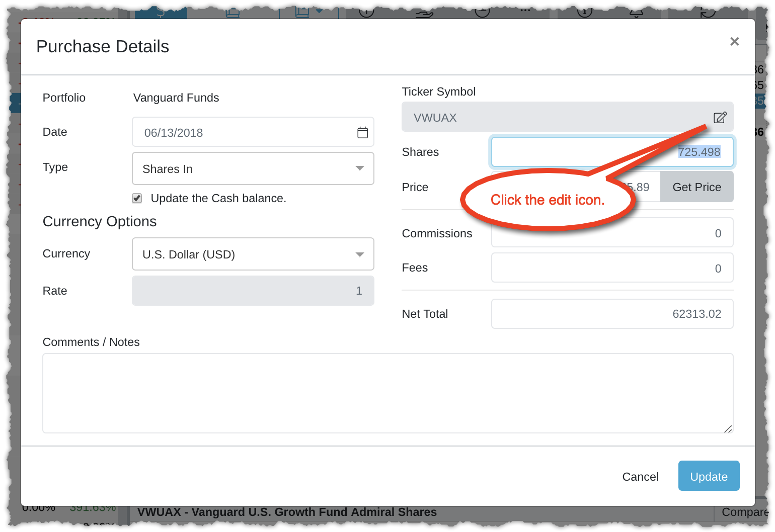Image resolution: width=775 pixels, height=532 pixels.
Task: Open the Type dropdown showing Shares In
Action: pos(253,168)
